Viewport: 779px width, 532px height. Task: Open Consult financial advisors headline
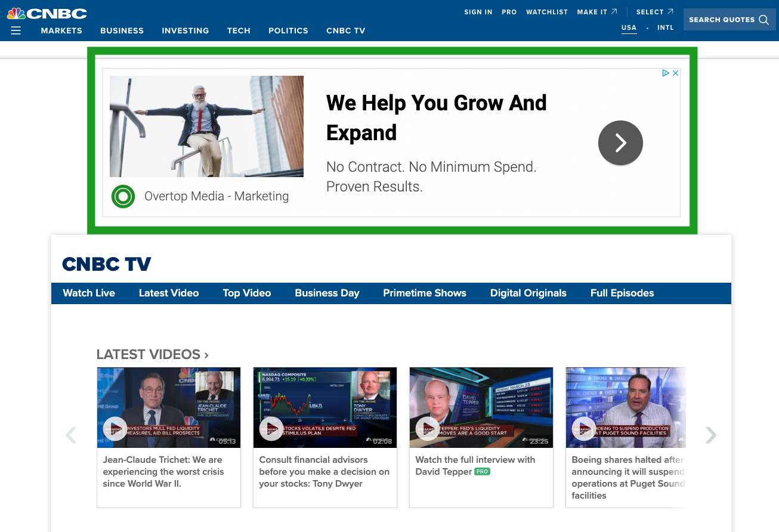point(324,472)
